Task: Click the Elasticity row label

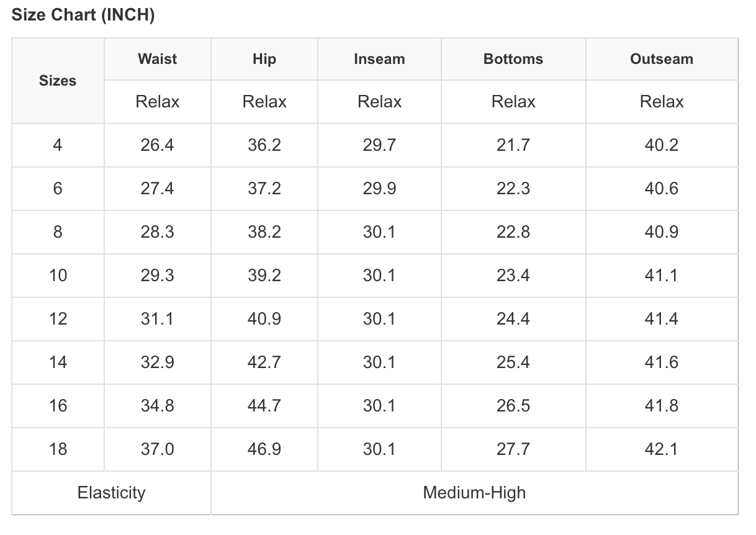Action: coord(111,493)
